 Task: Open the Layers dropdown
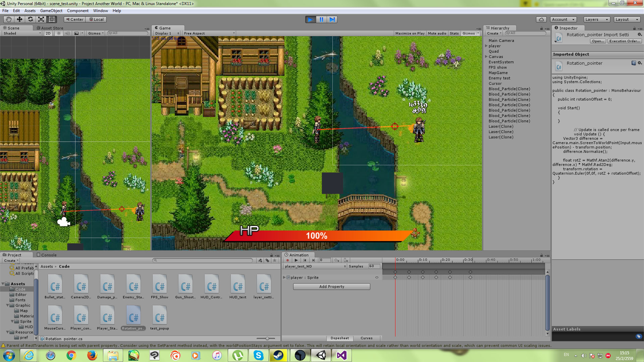(596, 19)
